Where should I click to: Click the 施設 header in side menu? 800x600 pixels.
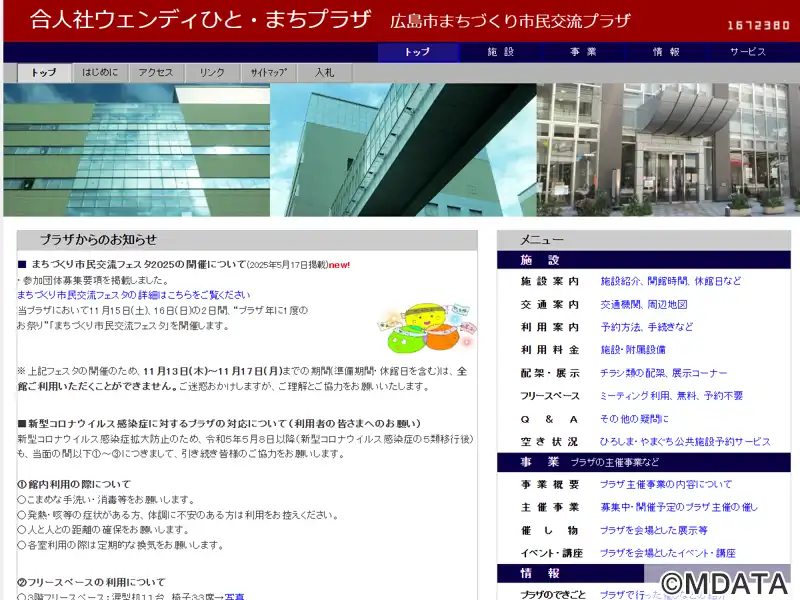643,260
